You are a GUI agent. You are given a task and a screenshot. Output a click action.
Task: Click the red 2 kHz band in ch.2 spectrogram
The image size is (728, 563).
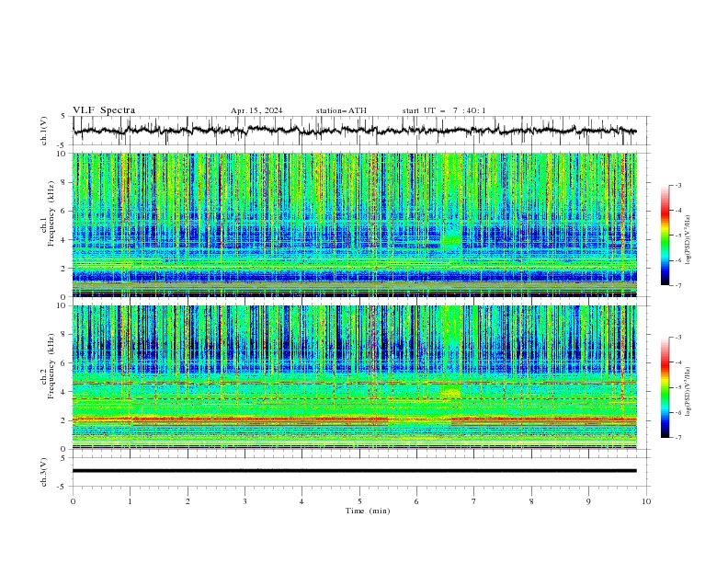point(354,419)
